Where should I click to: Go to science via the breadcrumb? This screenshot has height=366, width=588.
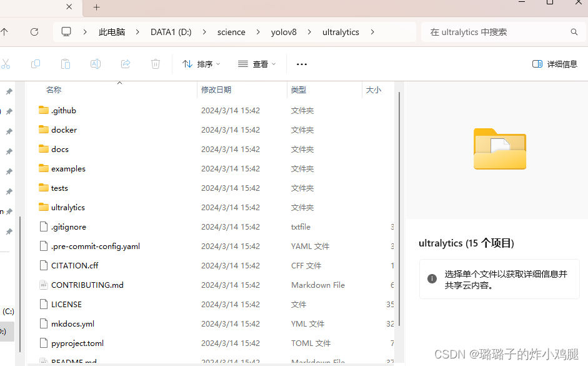[231, 32]
